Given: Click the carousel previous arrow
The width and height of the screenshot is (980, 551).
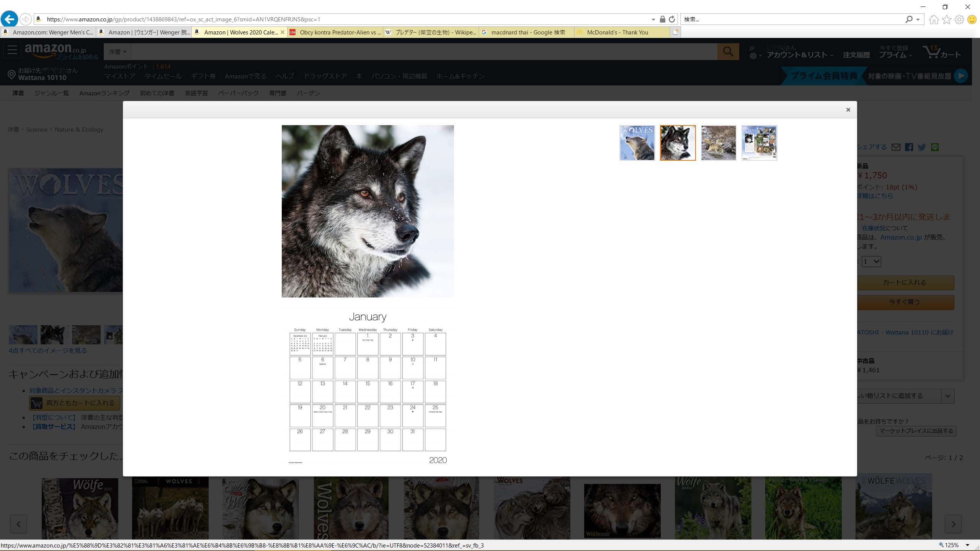Looking at the screenshot, I should click(x=18, y=524).
